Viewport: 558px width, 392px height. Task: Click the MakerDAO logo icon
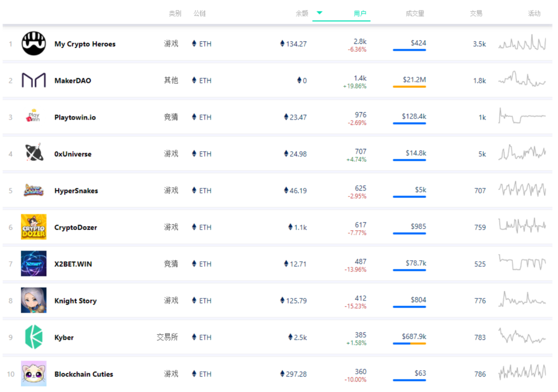pos(33,80)
